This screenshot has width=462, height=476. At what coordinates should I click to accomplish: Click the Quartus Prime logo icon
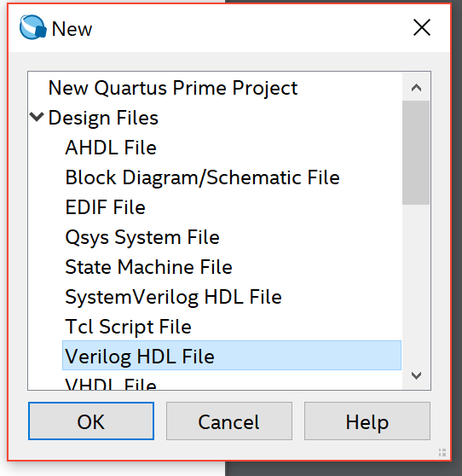pyautogui.click(x=33, y=27)
